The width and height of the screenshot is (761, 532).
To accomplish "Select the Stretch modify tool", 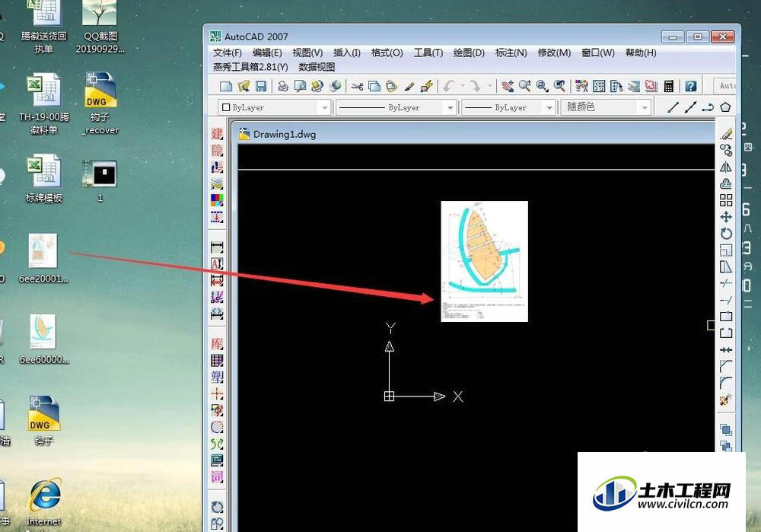I will (x=726, y=266).
